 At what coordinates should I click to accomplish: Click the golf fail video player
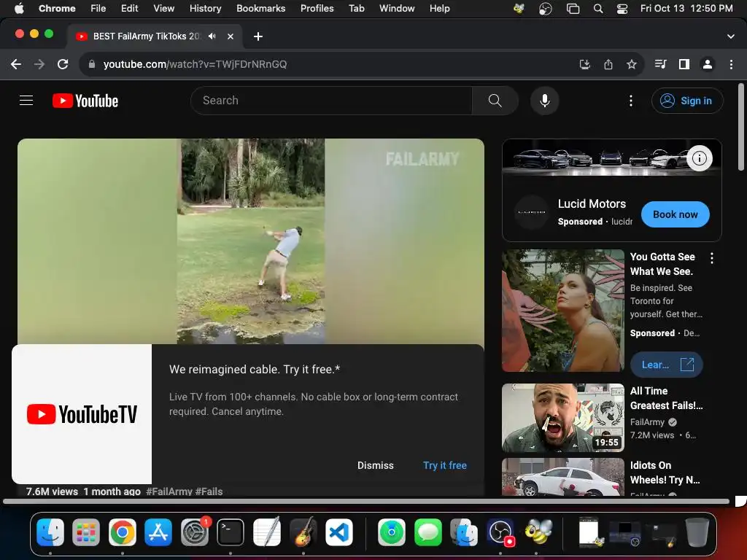(x=251, y=241)
